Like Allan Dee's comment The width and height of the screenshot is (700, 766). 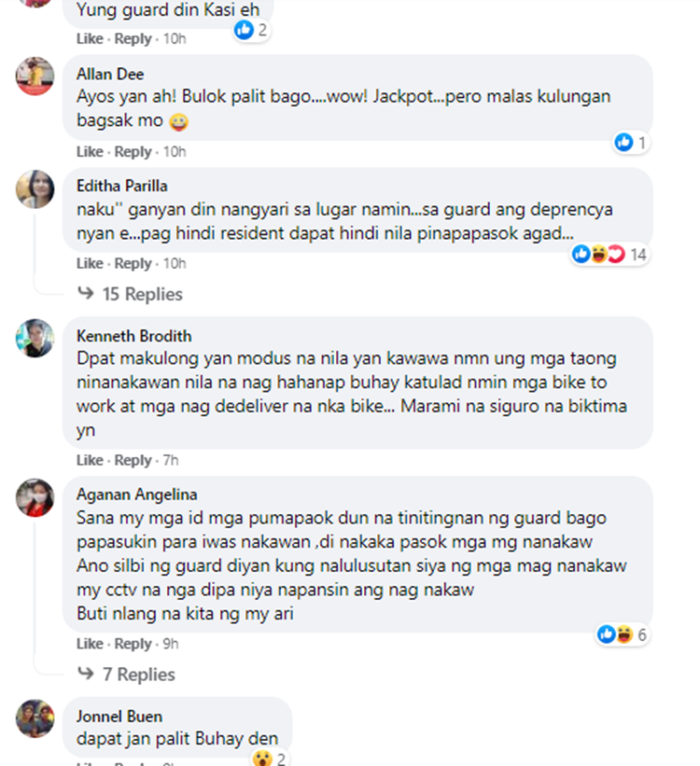(x=90, y=151)
